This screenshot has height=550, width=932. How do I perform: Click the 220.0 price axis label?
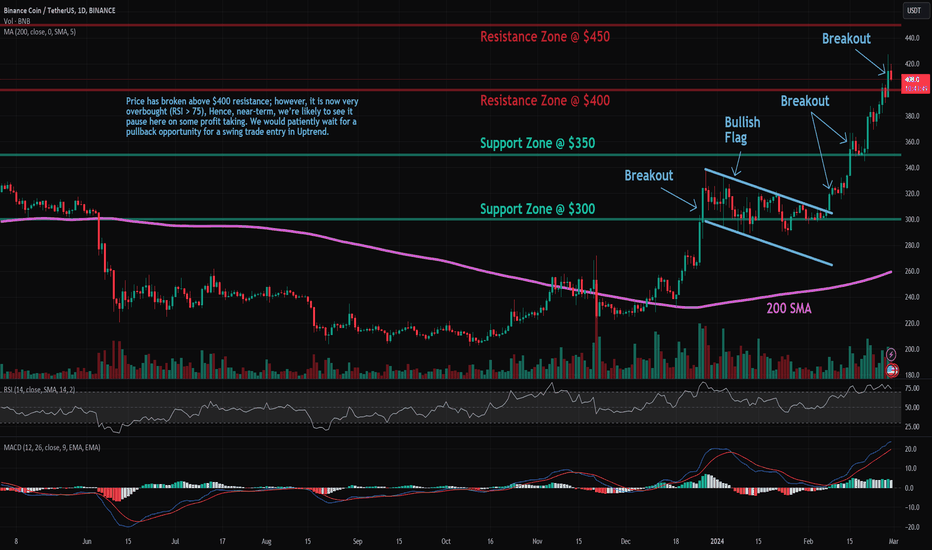(912, 323)
